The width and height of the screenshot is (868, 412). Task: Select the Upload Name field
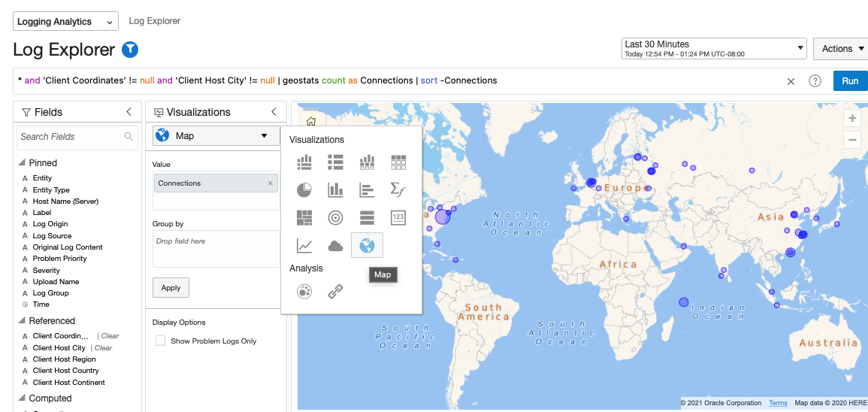coord(56,281)
